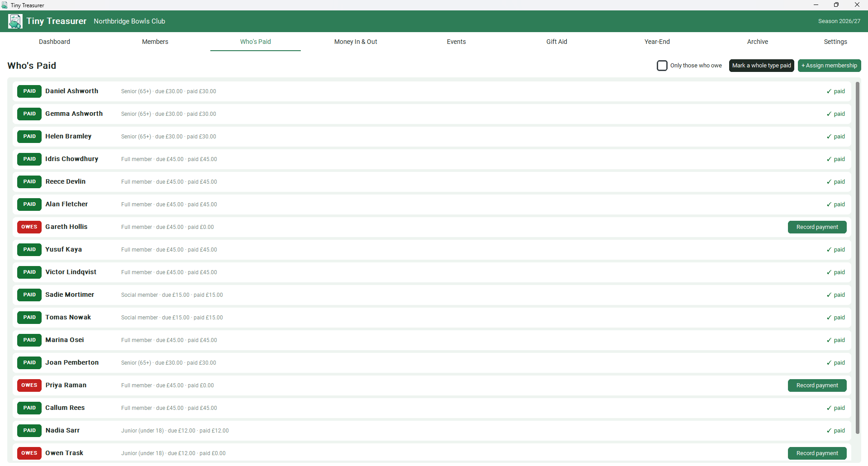Click the OWES badge for Priya Raman
Screen dimensions: 868x466
point(29,385)
